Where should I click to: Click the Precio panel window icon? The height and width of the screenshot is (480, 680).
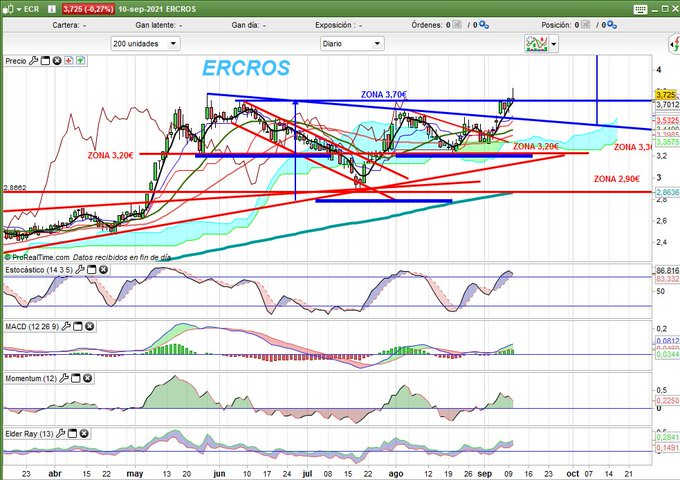[45, 61]
